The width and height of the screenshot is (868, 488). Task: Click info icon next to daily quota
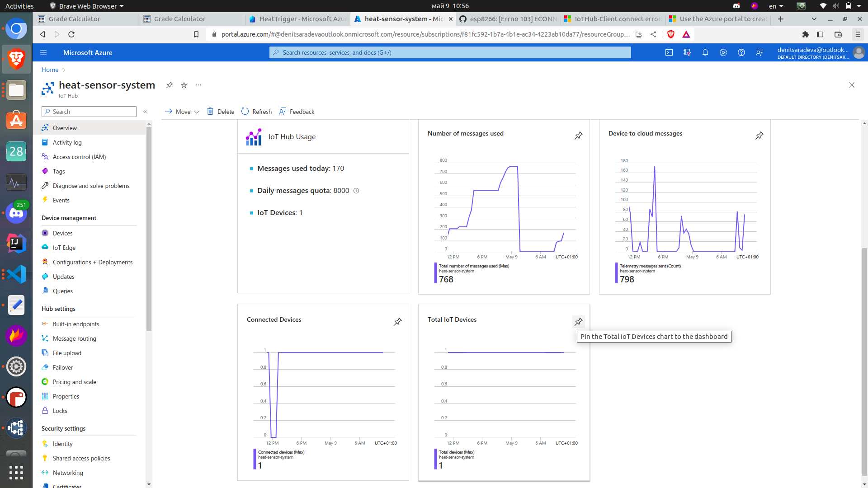[356, 191]
